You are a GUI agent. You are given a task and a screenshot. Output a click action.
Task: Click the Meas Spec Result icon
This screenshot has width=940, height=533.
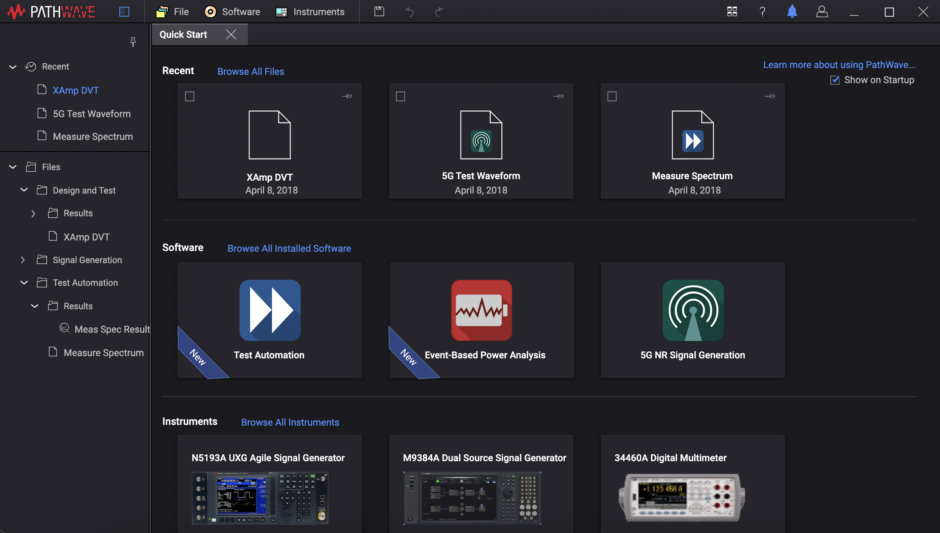(x=64, y=328)
